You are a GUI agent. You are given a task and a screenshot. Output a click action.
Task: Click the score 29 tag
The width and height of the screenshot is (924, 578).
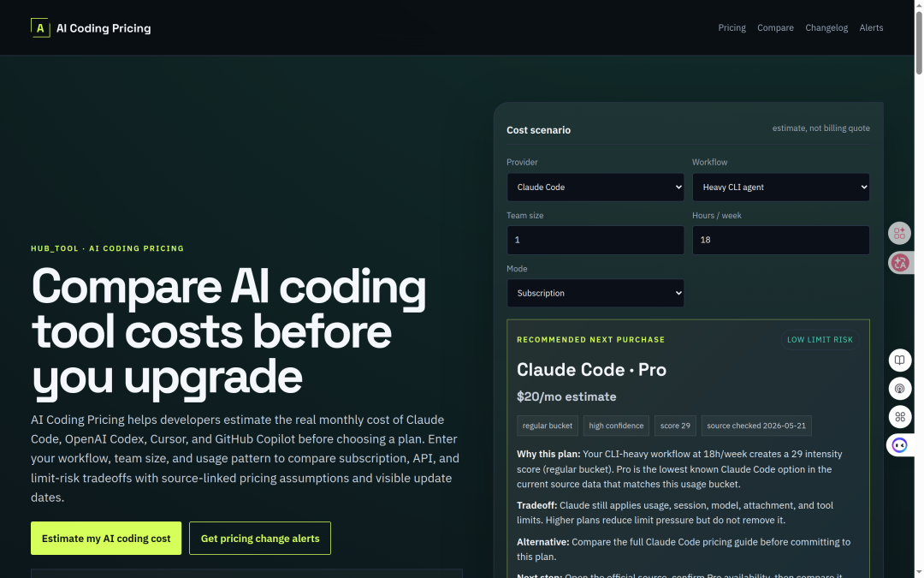675,426
